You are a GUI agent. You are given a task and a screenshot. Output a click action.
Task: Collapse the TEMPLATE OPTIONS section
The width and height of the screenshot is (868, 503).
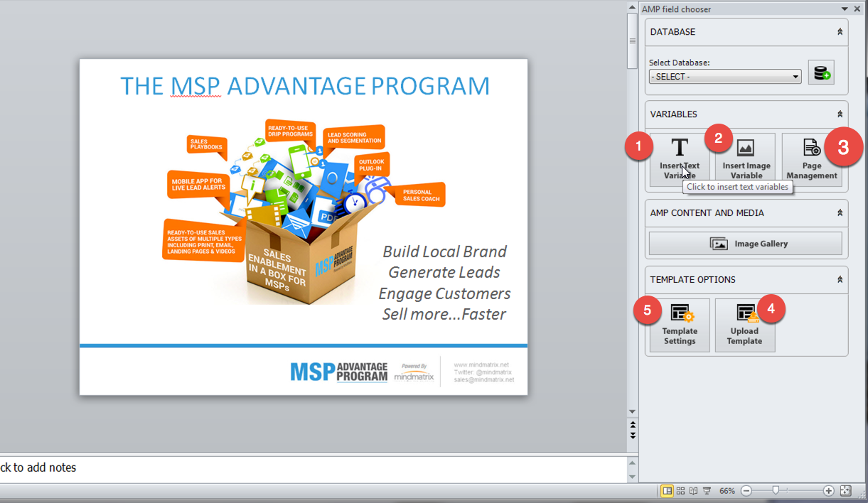[x=840, y=280]
